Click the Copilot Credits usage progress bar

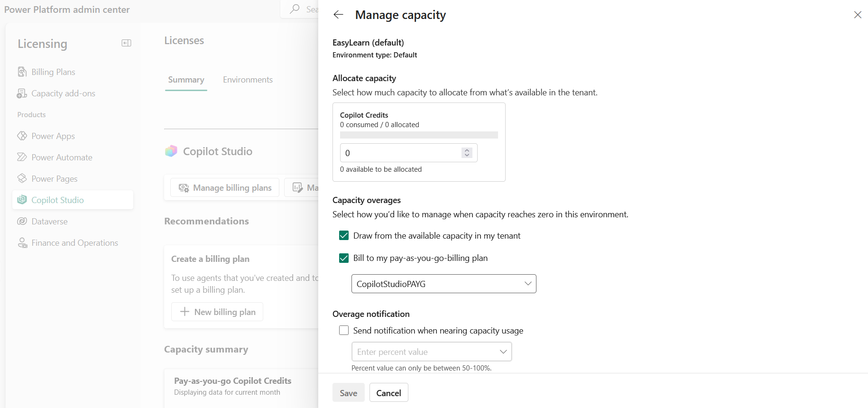[419, 135]
